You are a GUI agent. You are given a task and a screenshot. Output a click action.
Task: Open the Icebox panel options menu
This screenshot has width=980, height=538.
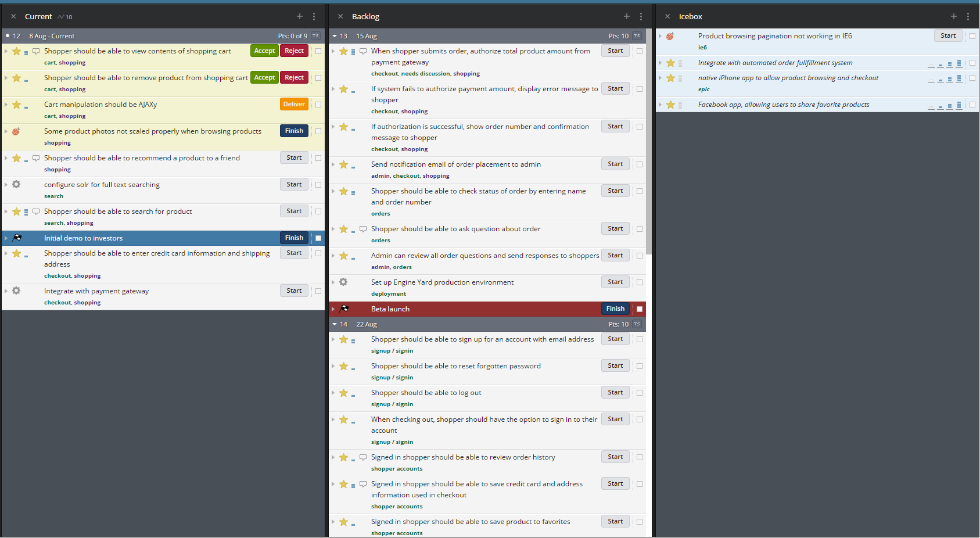click(x=968, y=16)
